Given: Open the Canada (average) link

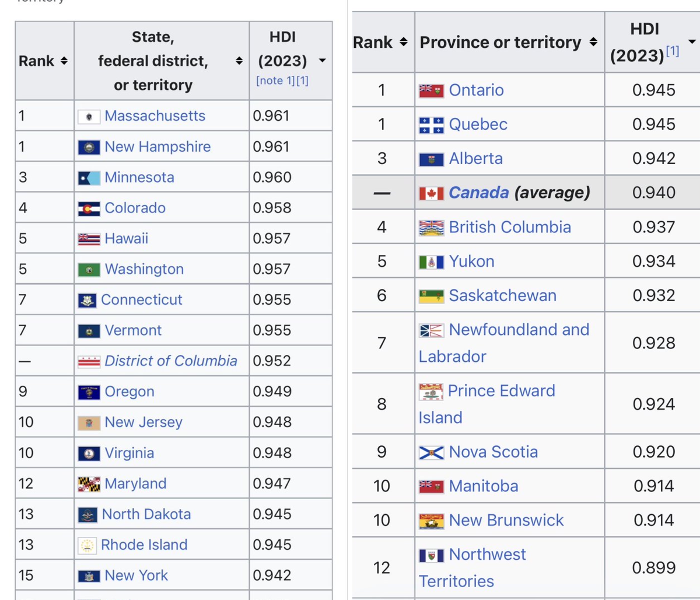Looking at the screenshot, I should pos(479,192).
